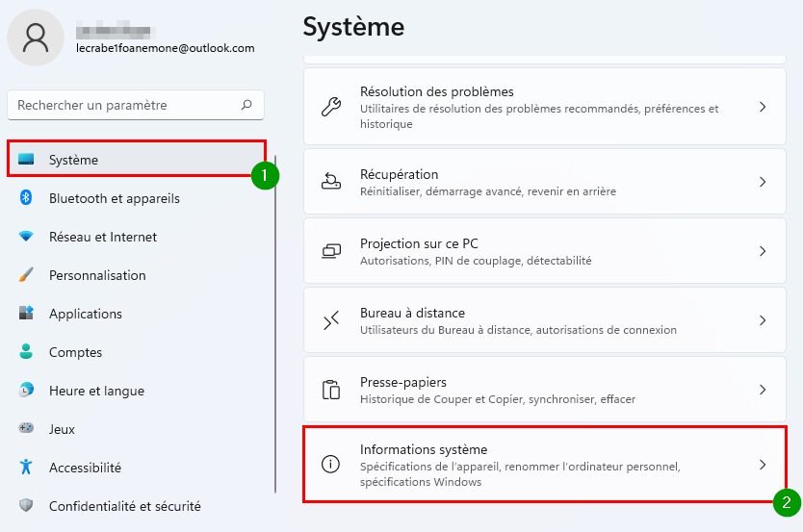The image size is (803, 532).
Task: Expand Résolution des problèmes via its chevron
Action: click(x=763, y=107)
